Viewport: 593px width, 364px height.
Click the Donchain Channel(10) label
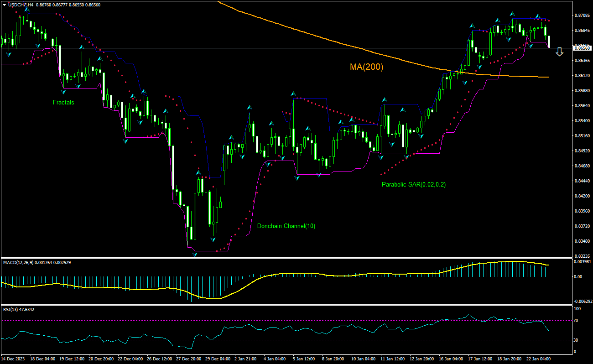click(x=286, y=226)
